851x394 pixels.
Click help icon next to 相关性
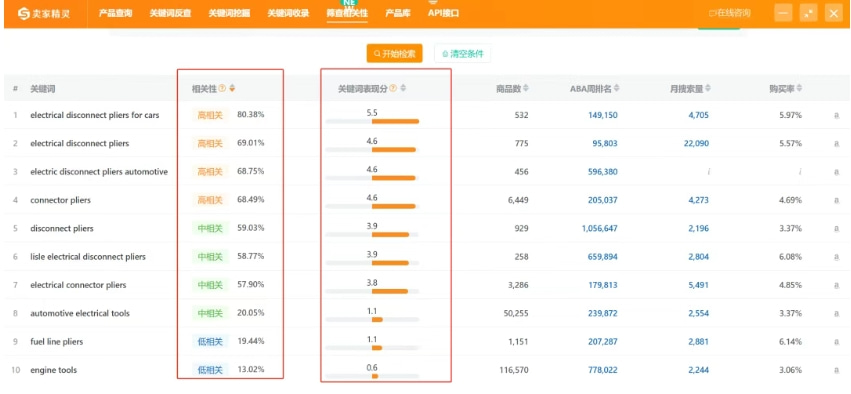pos(222,88)
